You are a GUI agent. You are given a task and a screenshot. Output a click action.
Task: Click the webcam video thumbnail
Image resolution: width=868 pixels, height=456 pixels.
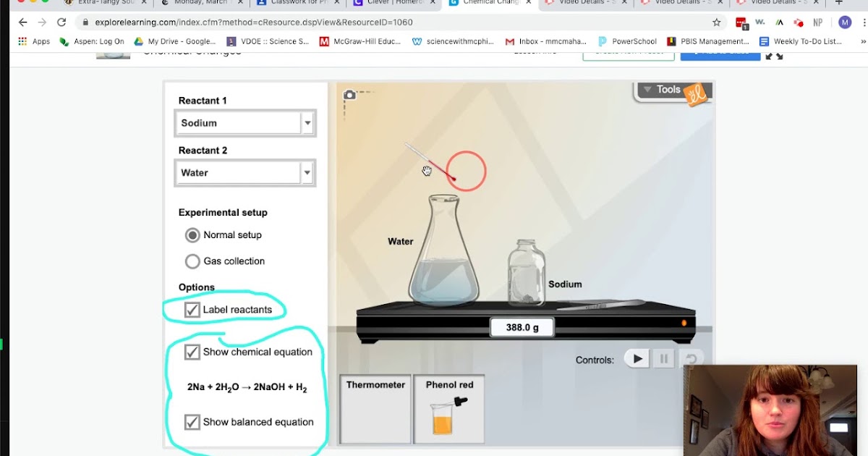[x=770, y=410]
